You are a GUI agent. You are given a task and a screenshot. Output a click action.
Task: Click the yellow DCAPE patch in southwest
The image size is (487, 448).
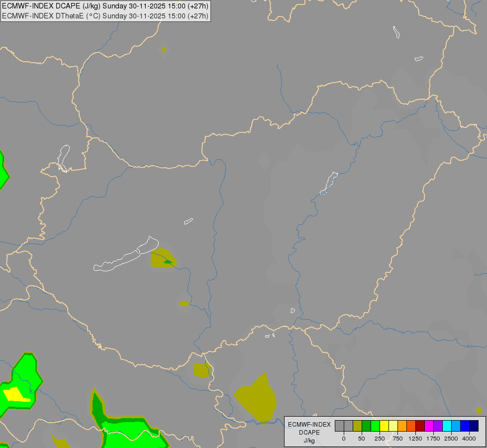click(15, 394)
